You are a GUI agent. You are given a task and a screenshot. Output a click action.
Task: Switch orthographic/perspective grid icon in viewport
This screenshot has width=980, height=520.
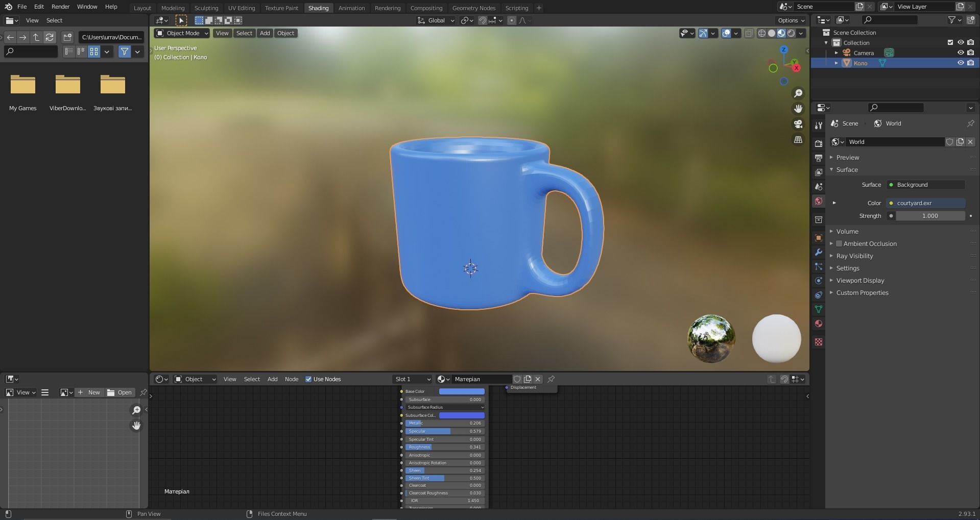click(798, 139)
